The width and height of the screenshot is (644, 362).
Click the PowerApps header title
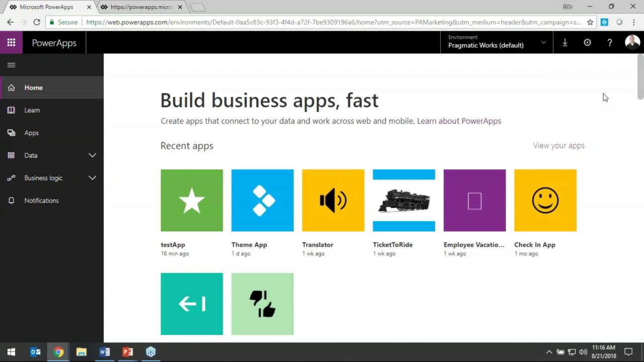(x=54, y=43)
